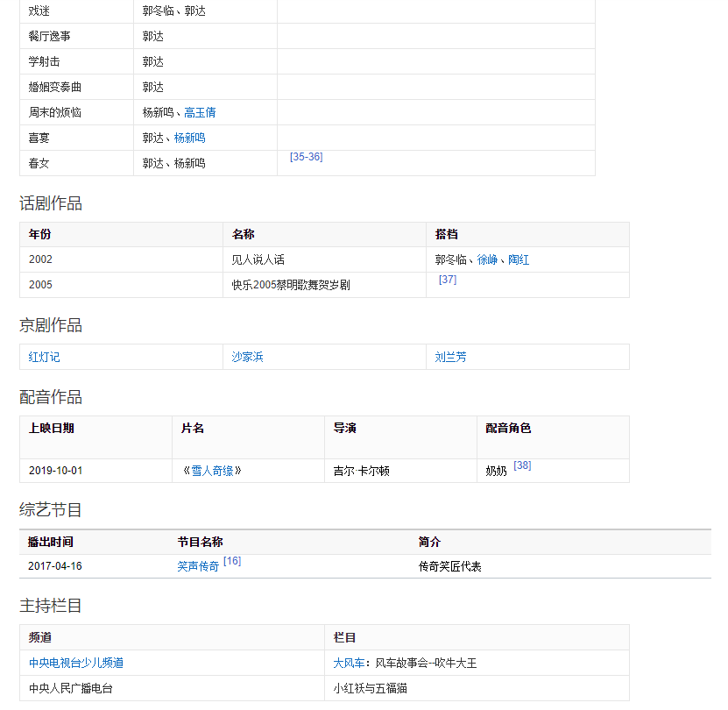Click citation [16] next to 笑声传奇
Screen dimensions: 728x710
232,561
